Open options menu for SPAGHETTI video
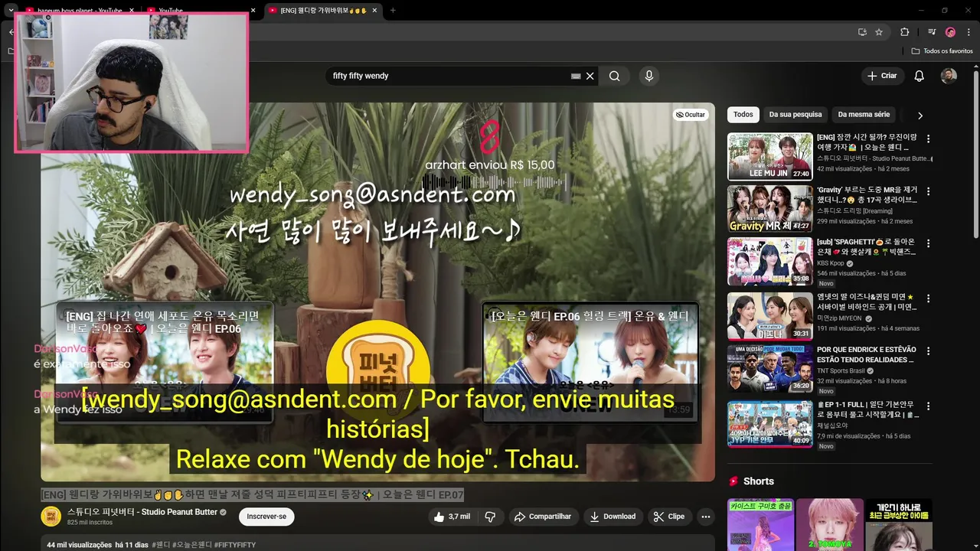This screenshot has width=980, height=551. [928, 243]
